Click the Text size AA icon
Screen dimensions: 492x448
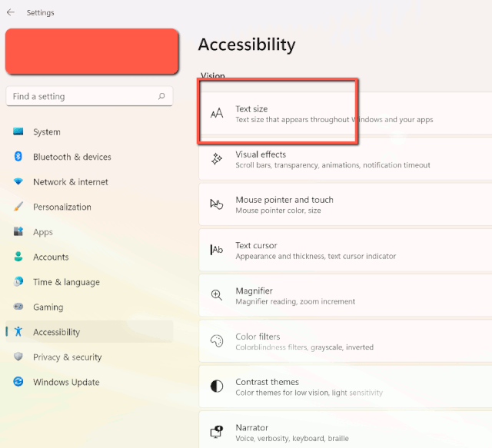coord(217,114)
